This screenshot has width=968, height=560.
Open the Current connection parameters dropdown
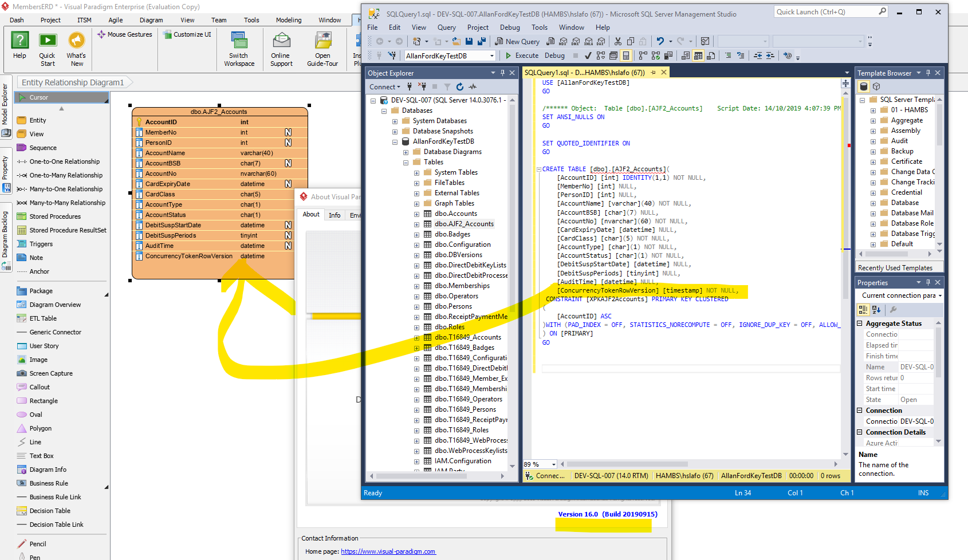(939, 295)
